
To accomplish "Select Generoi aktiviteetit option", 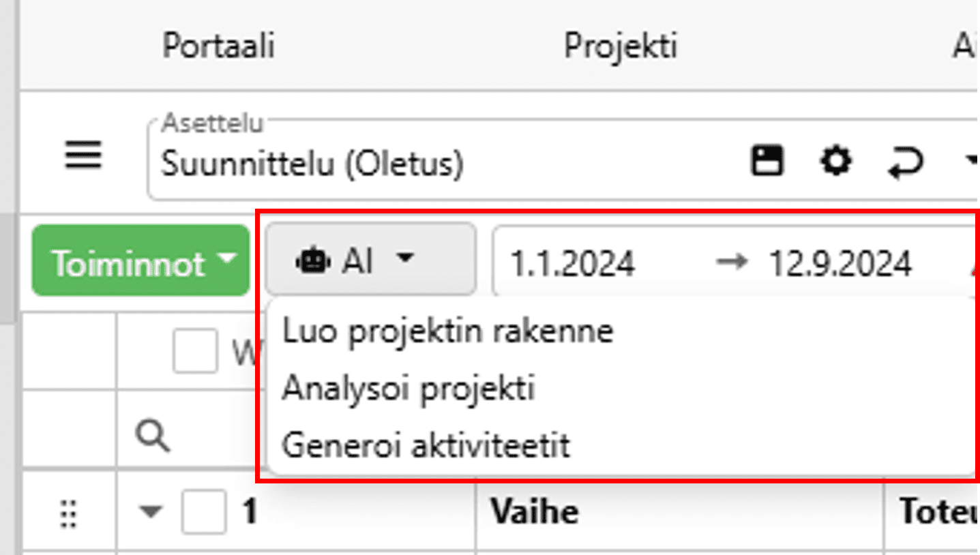I will (426, 447).
